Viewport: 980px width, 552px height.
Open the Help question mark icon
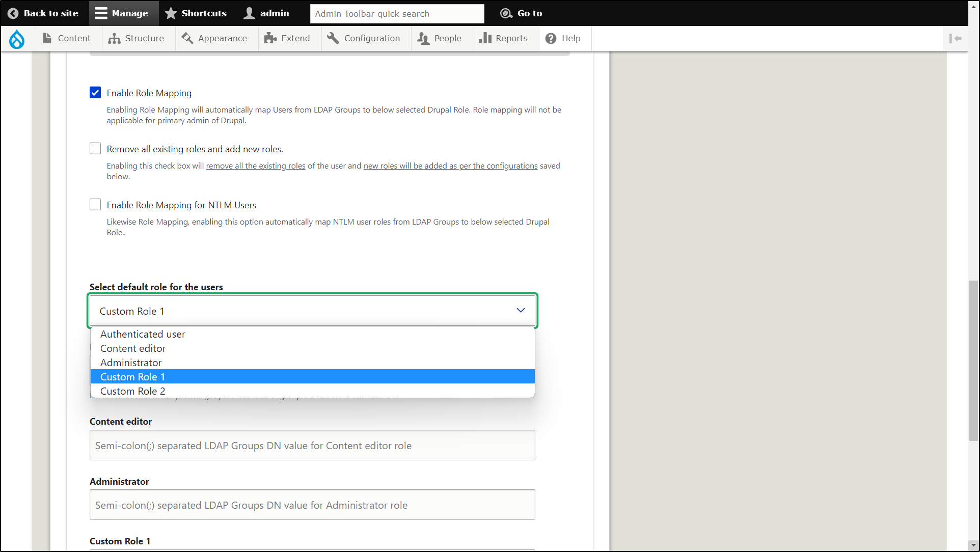(x=551, y=39)
